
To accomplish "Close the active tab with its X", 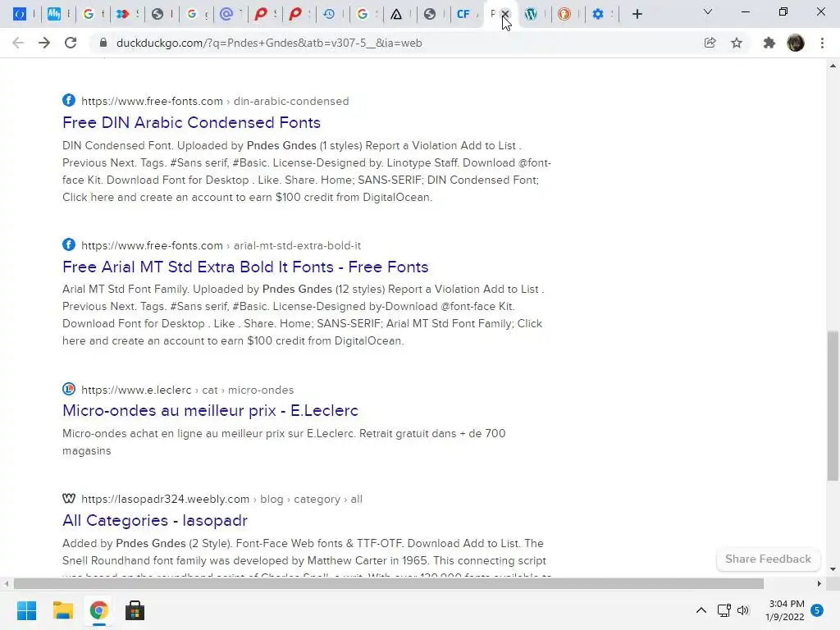I will (x=504, y=14).
